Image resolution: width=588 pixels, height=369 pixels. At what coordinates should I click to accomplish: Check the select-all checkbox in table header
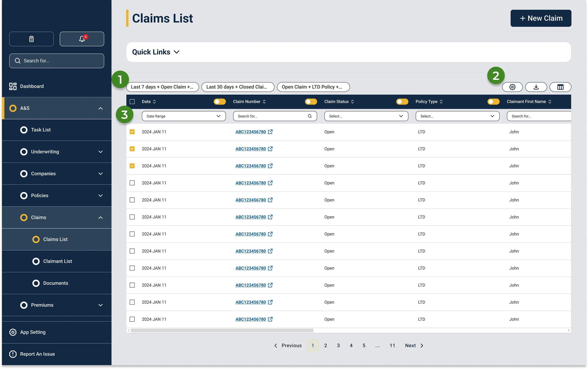[132, 102]
